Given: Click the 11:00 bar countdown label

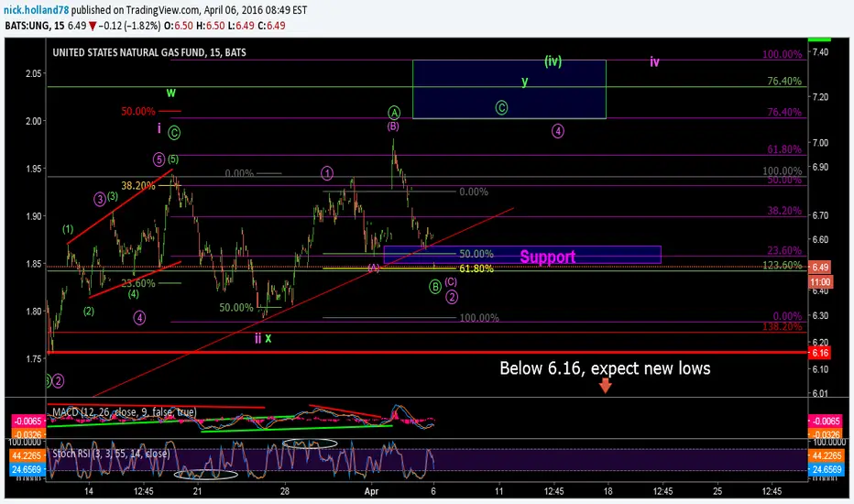Looking at the screenshot, I should [820, 281].
